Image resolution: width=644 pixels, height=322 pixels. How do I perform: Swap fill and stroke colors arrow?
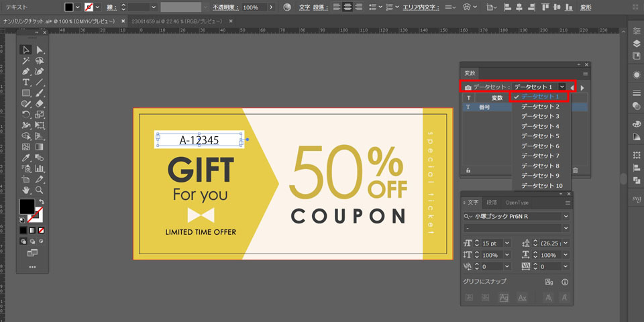[x=41, y=202]
